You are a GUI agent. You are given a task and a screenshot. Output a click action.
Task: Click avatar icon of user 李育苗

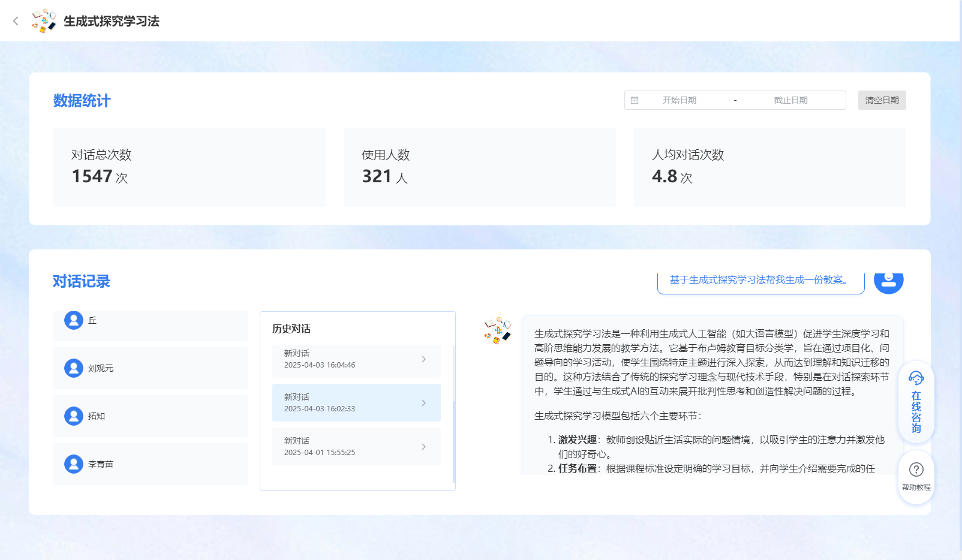pyautogui.click(x=74, y=464)
